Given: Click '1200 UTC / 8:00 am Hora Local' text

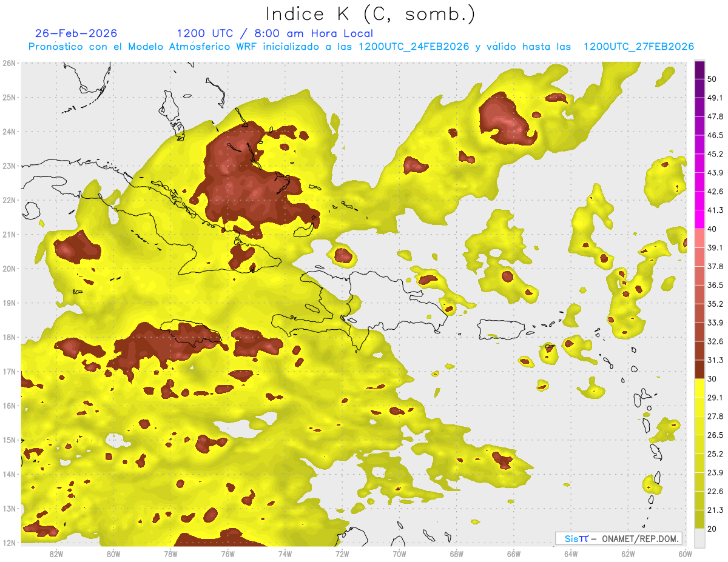Looking at the screenshot, I should tap(275, 33).
